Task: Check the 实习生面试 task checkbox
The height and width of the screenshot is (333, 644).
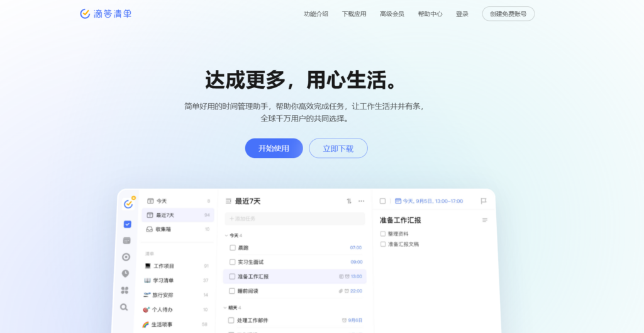Action: pyautogui.click(x=233, y=262)
